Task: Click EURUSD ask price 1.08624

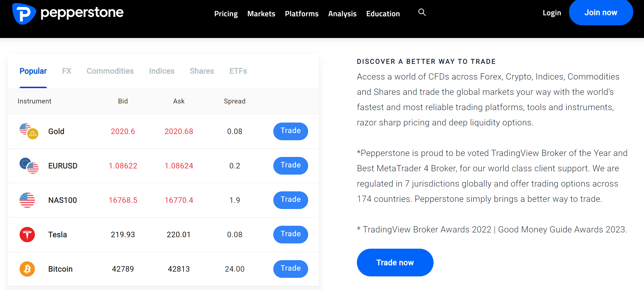Action: click(179, 166)
